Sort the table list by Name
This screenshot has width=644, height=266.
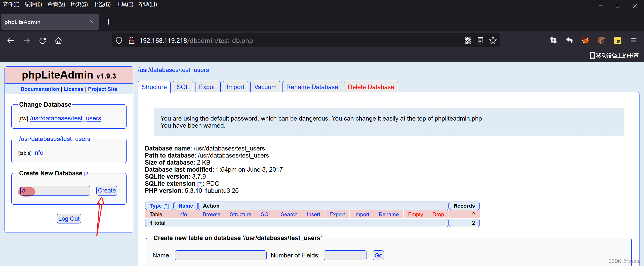coord(186,206)
